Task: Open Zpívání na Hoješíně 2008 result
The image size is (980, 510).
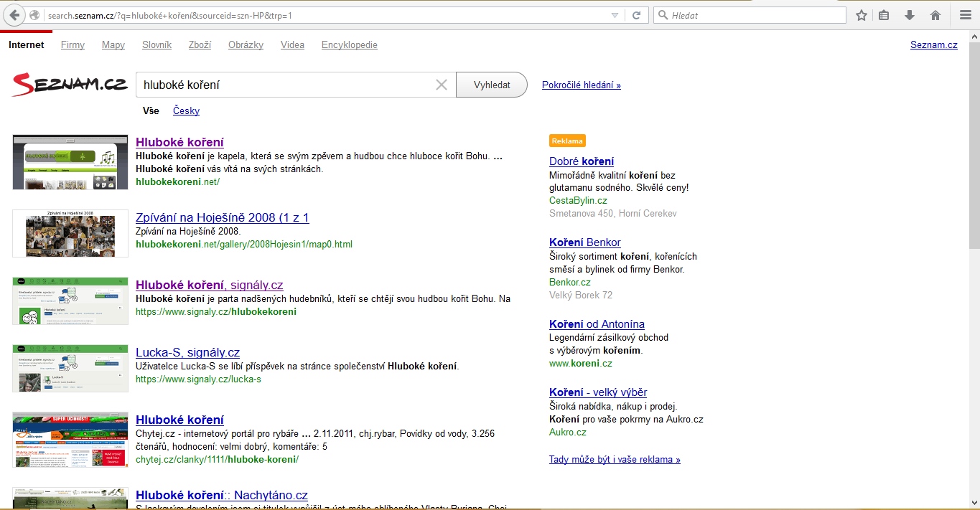Action: coord(223,217)
